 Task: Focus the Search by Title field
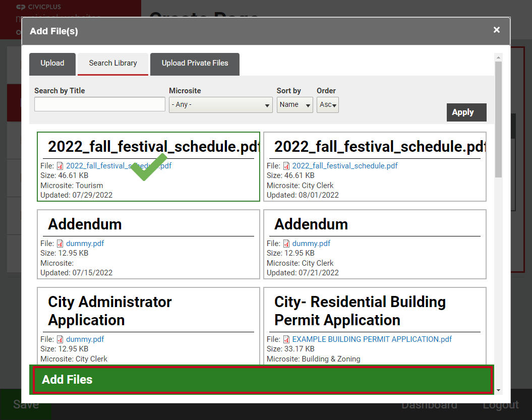click(100, 104)
